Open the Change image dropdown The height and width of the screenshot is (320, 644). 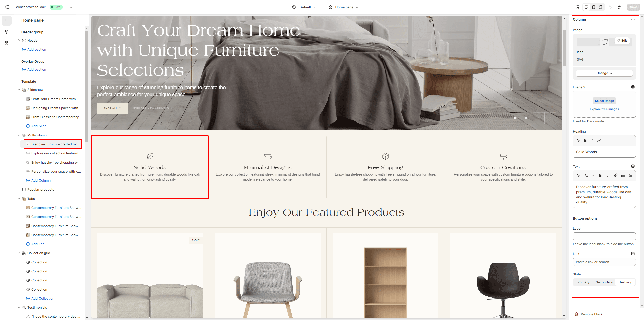click(604, 73)
